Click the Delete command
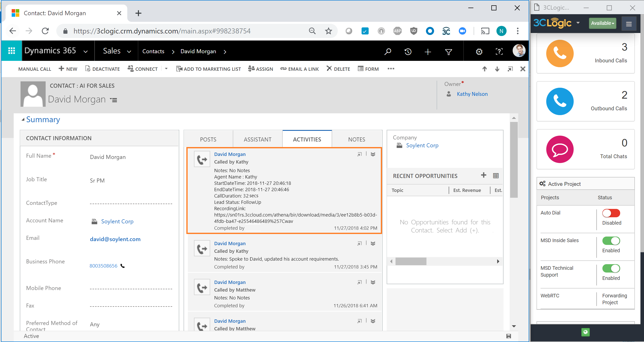The width and height of the screenshot is (644, 342). point(338,69)
